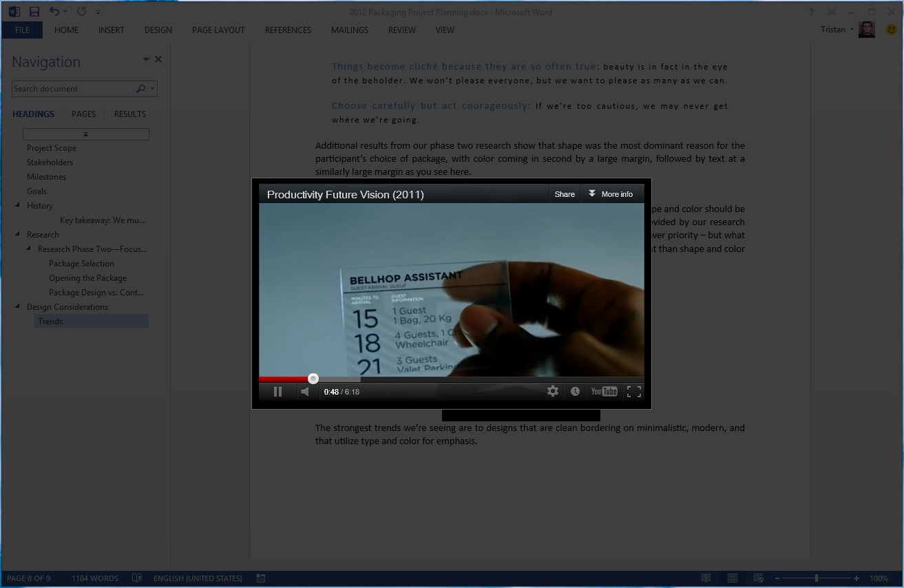Collapse the Design Considerations heading
The image size is (904, 588).
click(x=19, y=306)
